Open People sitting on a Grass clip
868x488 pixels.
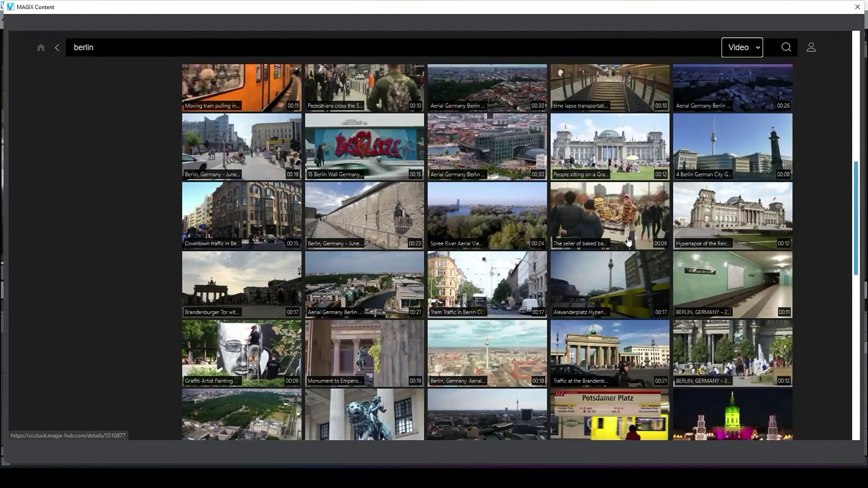pos(609,146)
